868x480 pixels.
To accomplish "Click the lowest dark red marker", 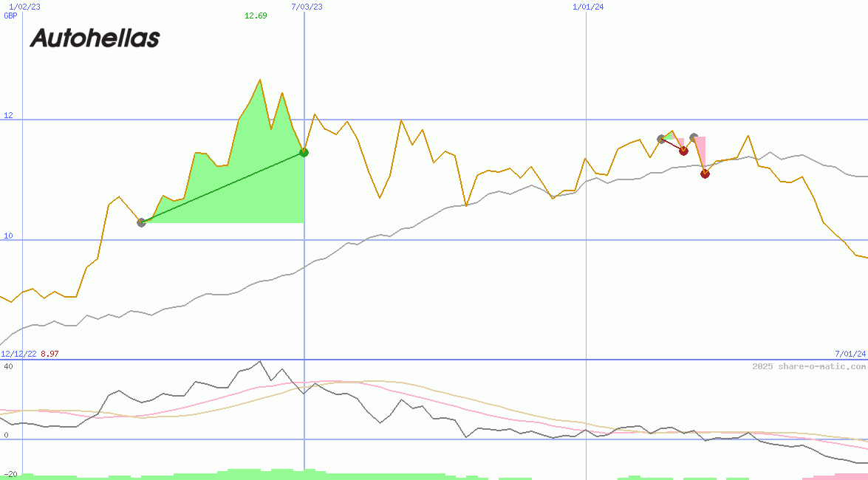I will point(705,174).
